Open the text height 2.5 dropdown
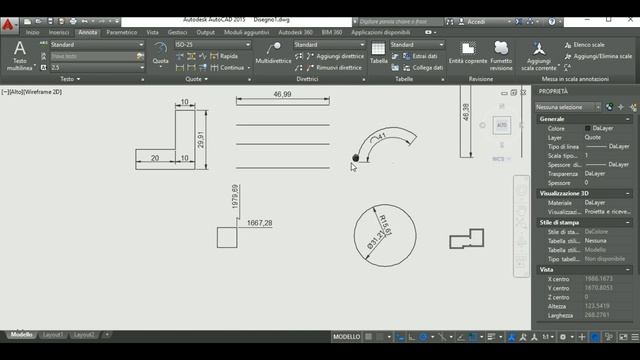The height and width of the screenshot is (360, 640). pyautogui.click(x=97, y=67)
